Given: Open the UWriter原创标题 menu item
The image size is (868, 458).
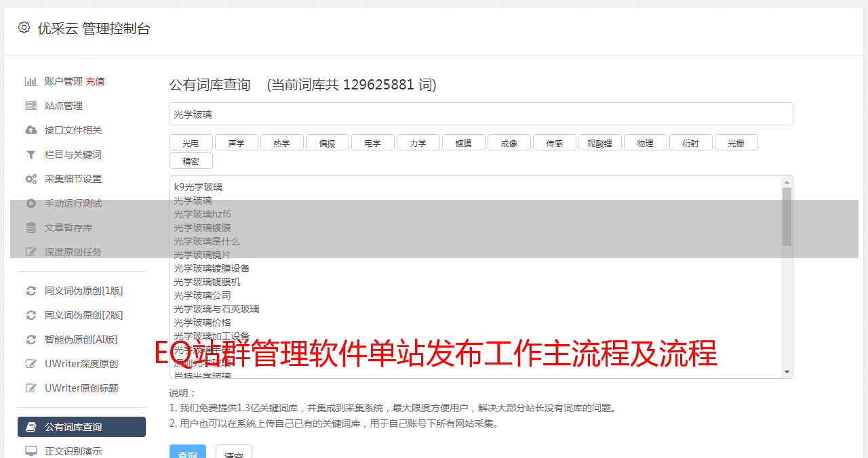Looking at the screenshot, I should pyautogui.click(x=81, y=388).
